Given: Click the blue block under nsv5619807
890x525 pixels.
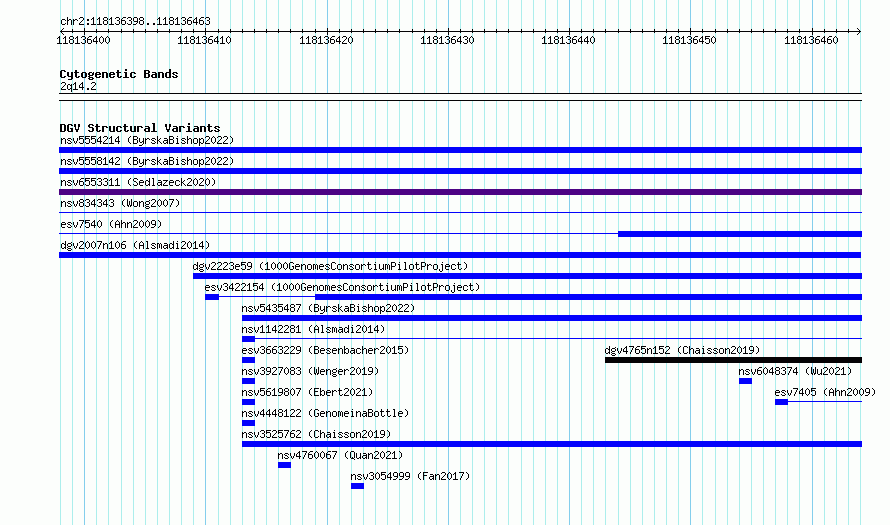Looking at the screenshot, I should tap(248, 402).
